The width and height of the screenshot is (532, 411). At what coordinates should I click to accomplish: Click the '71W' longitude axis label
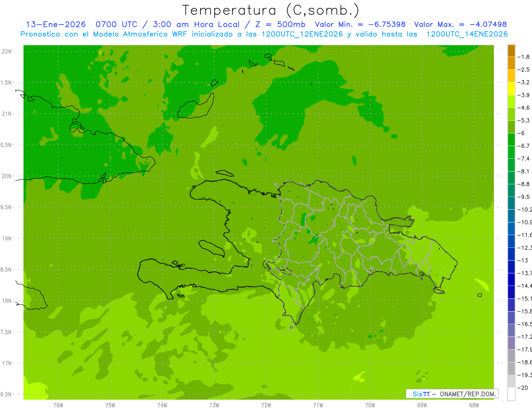(318, 405)
